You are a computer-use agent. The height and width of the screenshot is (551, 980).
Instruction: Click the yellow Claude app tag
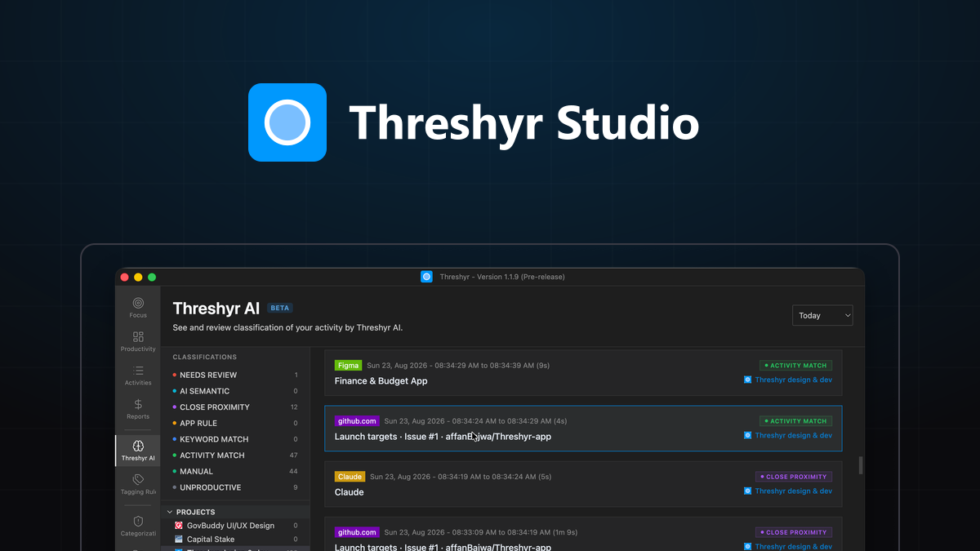(x=350, y=477)
